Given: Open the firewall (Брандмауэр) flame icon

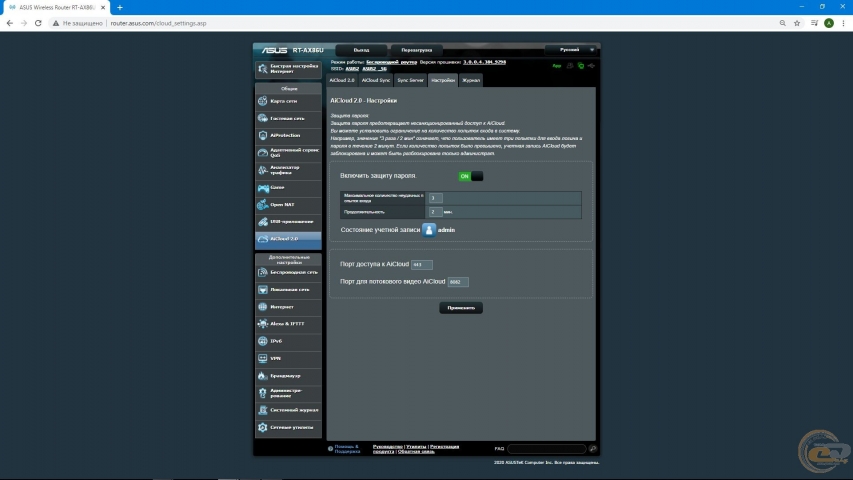Looking at the screenshot, I should point(263,376).
